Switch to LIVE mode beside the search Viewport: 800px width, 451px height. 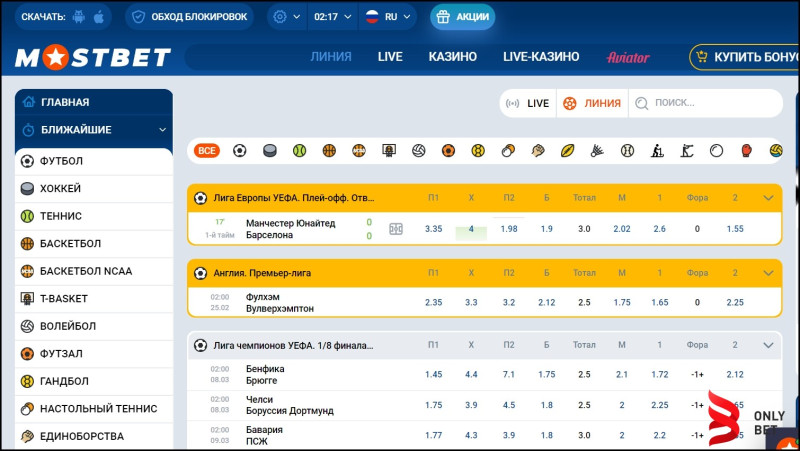[528, 103]
